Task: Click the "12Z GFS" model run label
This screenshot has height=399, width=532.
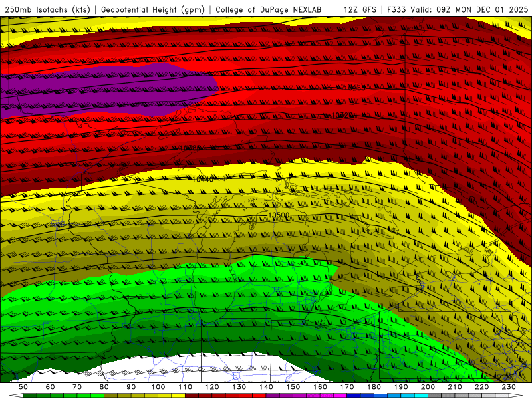Action: tap(360, 9)
